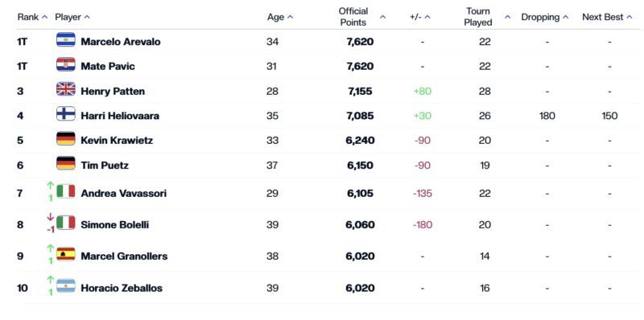
Task: Click El Salvador flag beside Marcelo Arevalo
Action: point(66,39)
